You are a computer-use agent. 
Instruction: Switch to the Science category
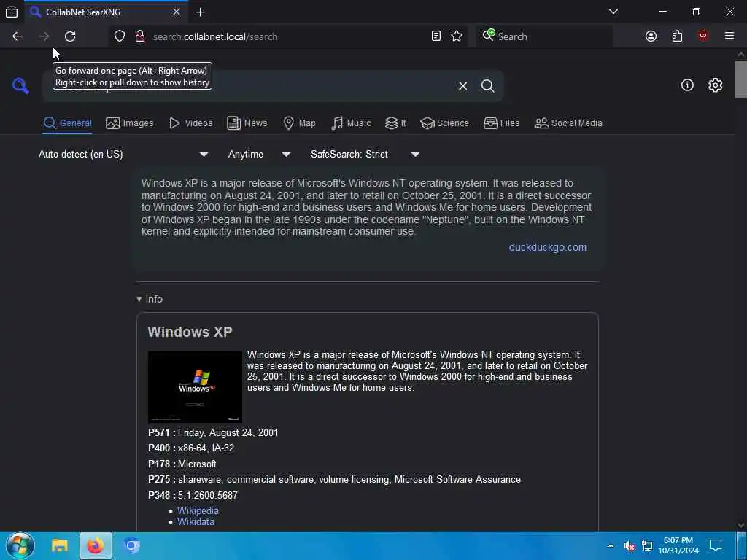tap(445, 123)
